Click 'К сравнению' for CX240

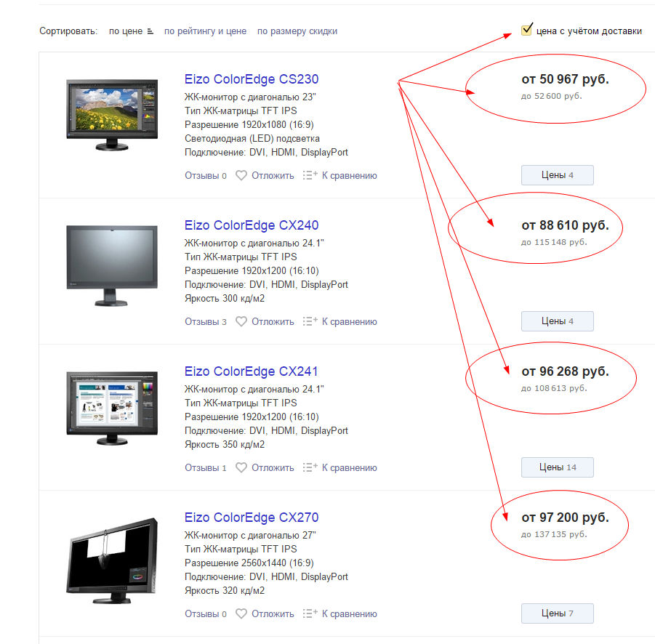coord(349,322)
